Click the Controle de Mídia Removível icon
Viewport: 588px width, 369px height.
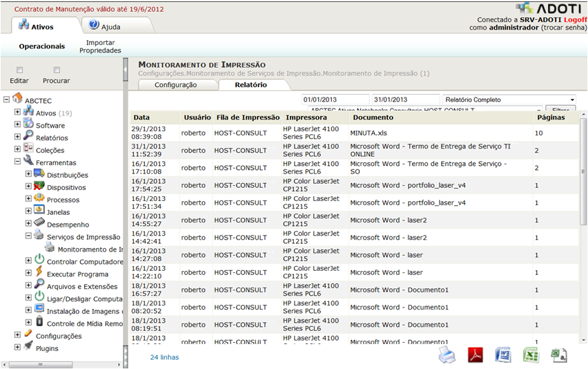[x=39, y=321]
